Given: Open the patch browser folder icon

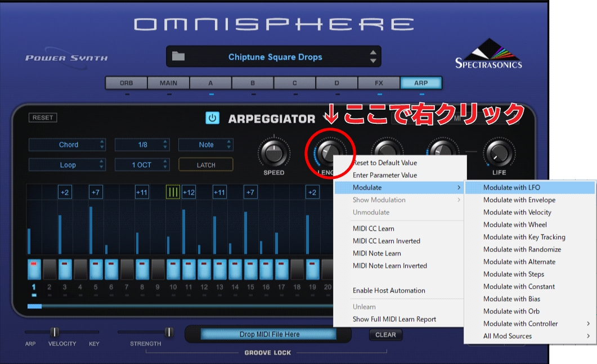Looking at the screenshot, I should [178, 56].
